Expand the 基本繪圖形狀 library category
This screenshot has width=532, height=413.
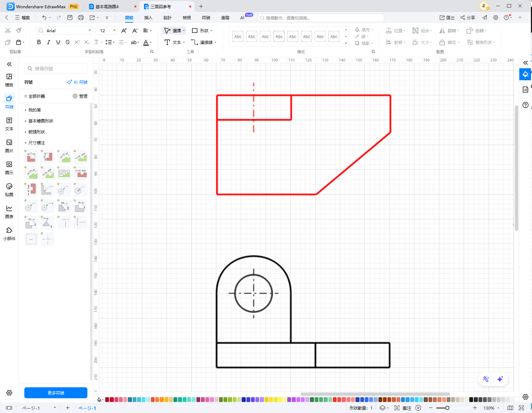point(40,121)
